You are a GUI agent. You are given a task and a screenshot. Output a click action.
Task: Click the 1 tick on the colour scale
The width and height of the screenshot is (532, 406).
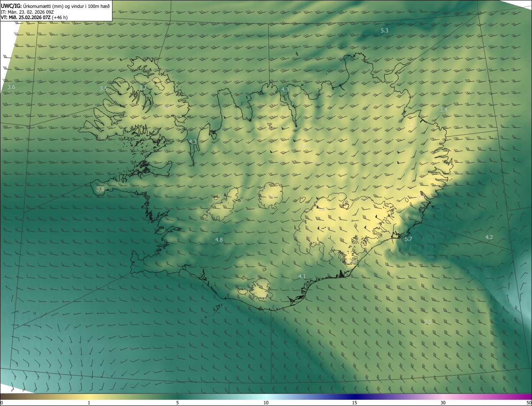pyautogui.click(x=89, y=403)
